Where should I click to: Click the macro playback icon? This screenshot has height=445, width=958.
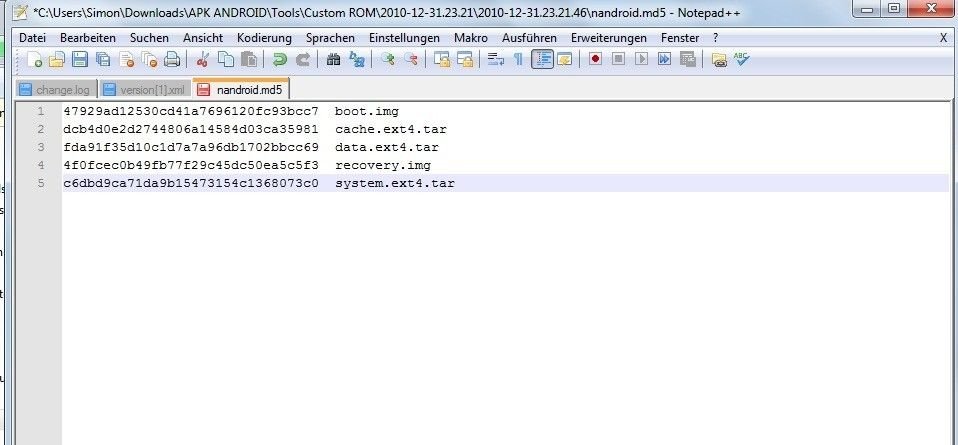pos(641,59)
